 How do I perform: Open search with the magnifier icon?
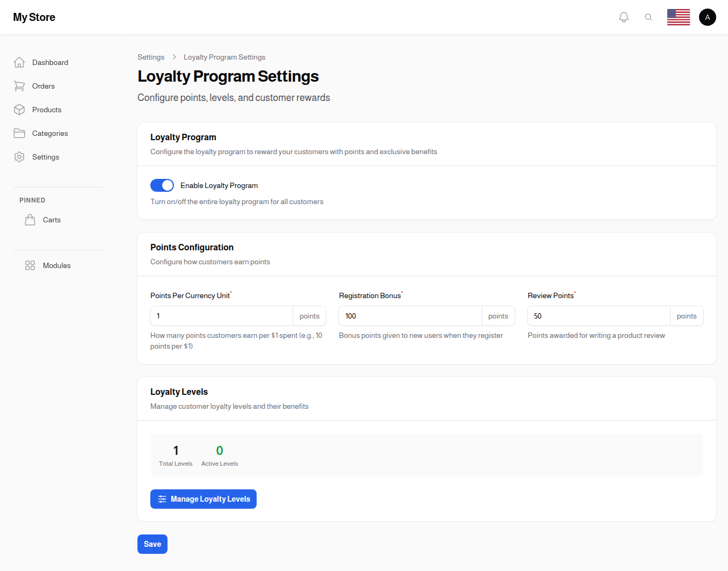(649, 17)
